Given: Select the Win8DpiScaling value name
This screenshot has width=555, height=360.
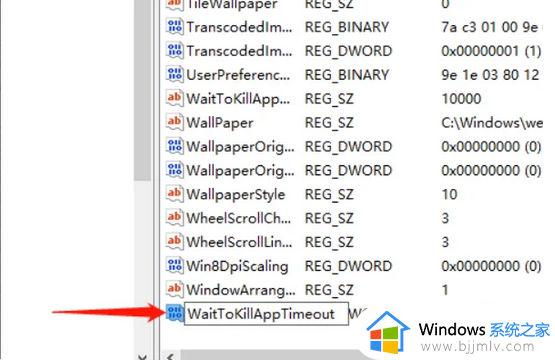Looking at the screenshot, I should (x=237, y=266).
